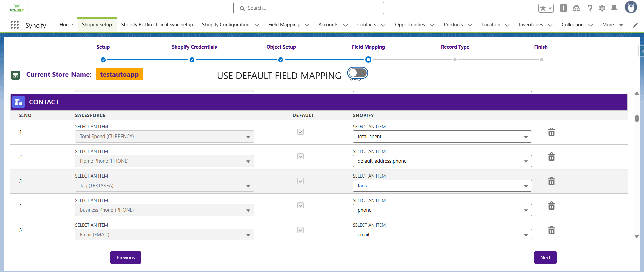Viewport: 644px width, 272px height.
Task: Open the Shopify Configuration tab
Action: (x=226, y=25)
